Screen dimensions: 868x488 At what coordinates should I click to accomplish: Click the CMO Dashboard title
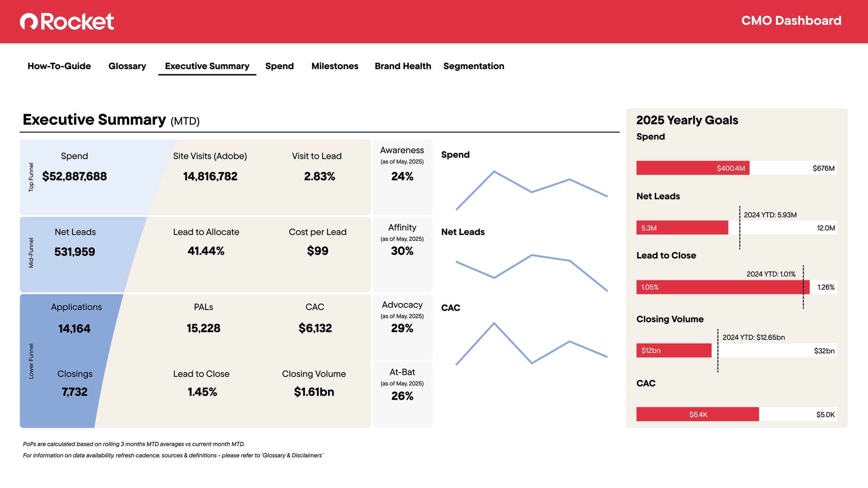(x=791, y=21)
